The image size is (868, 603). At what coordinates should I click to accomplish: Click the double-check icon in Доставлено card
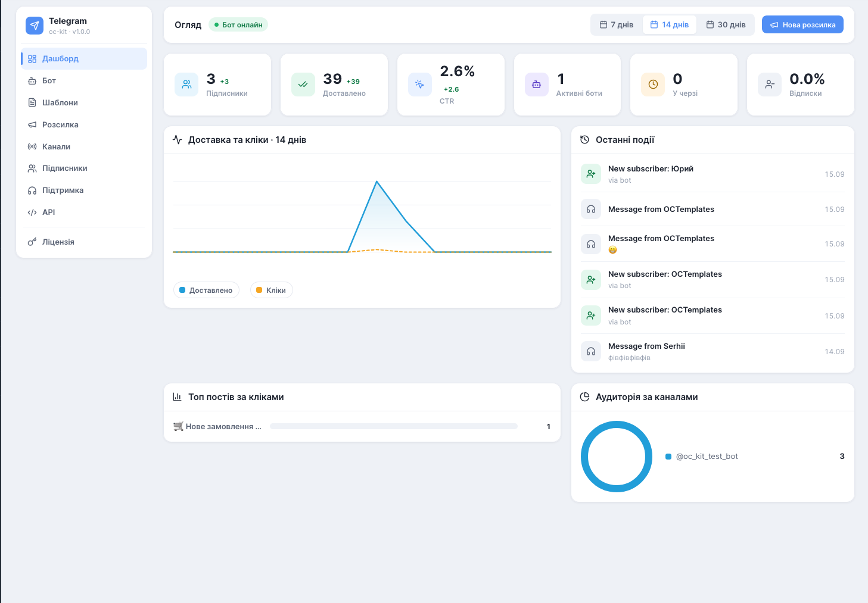[303, 85]
